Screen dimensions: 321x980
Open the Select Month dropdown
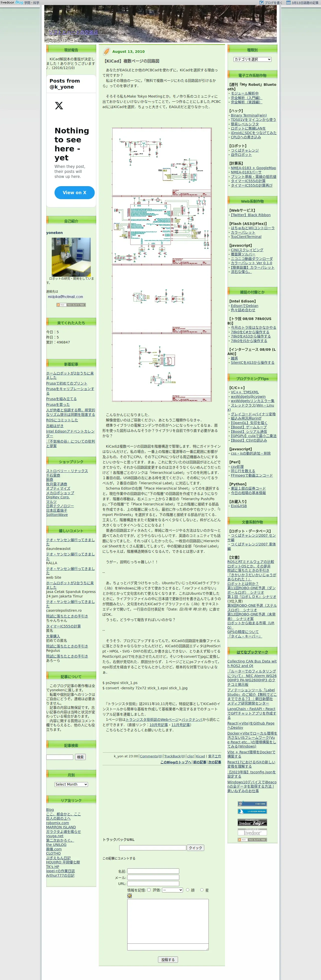[71, 784]
